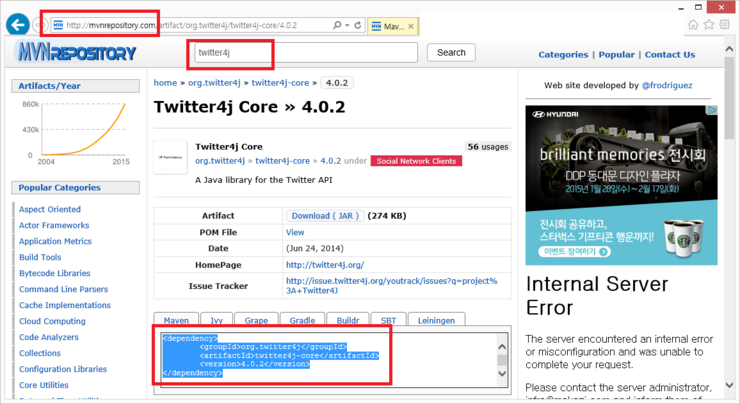The height and width of the screenshot is (404, 740).
Task: Open the favorites star icon
Action: (x=710, y=25)
